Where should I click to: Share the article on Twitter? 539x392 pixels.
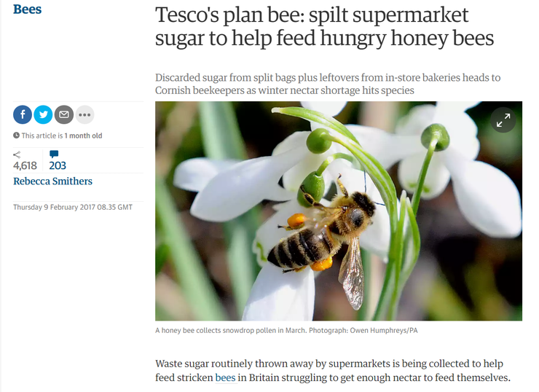click(x=43, y=114)
